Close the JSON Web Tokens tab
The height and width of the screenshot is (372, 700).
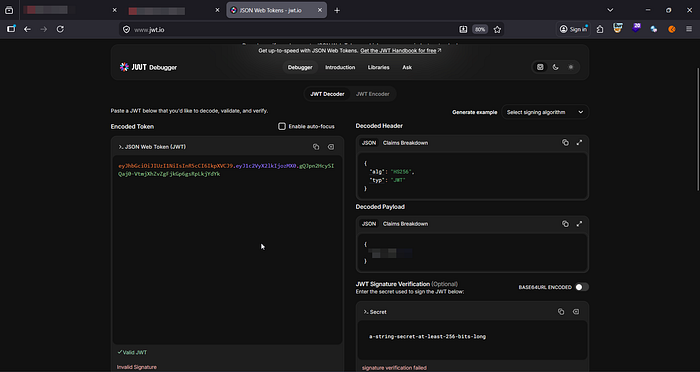[320, 10]
